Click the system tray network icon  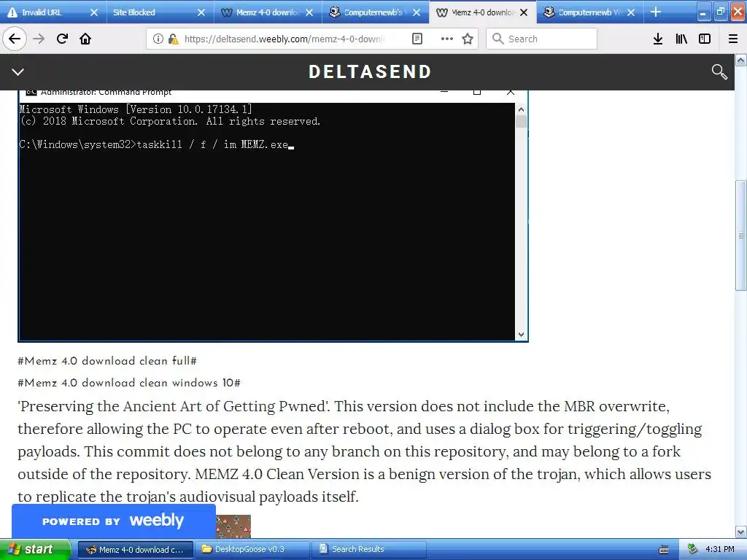point(692,550)
